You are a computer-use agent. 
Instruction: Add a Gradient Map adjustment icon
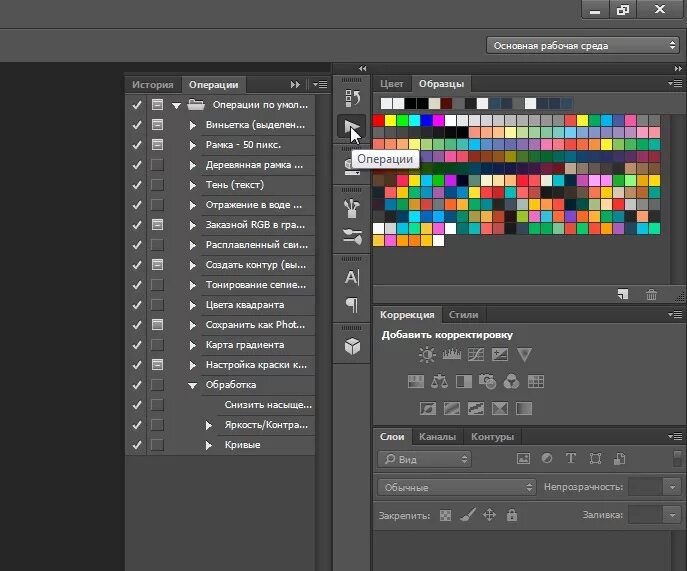tap(524, 409)
